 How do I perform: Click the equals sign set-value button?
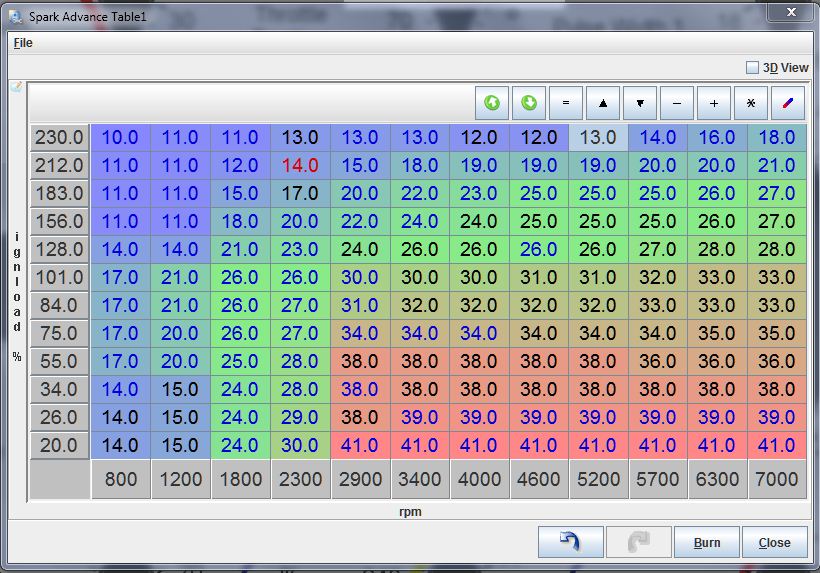[x=566, y=103]
